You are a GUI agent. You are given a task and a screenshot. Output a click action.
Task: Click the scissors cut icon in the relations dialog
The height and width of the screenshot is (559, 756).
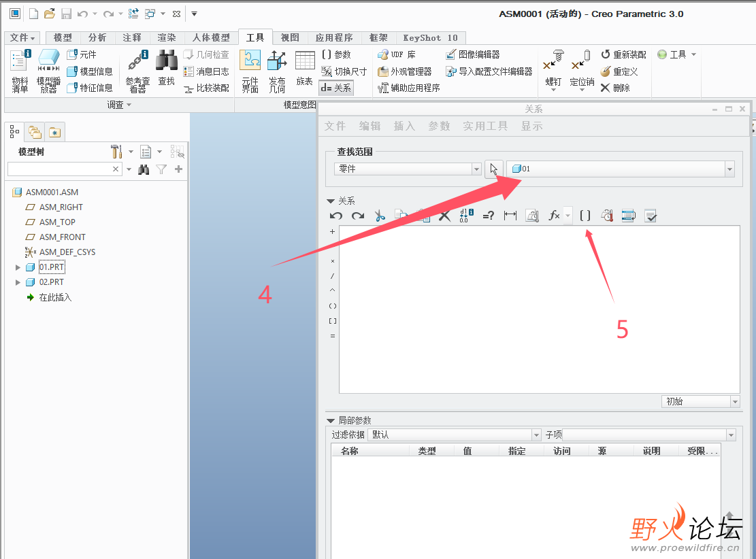380,216
